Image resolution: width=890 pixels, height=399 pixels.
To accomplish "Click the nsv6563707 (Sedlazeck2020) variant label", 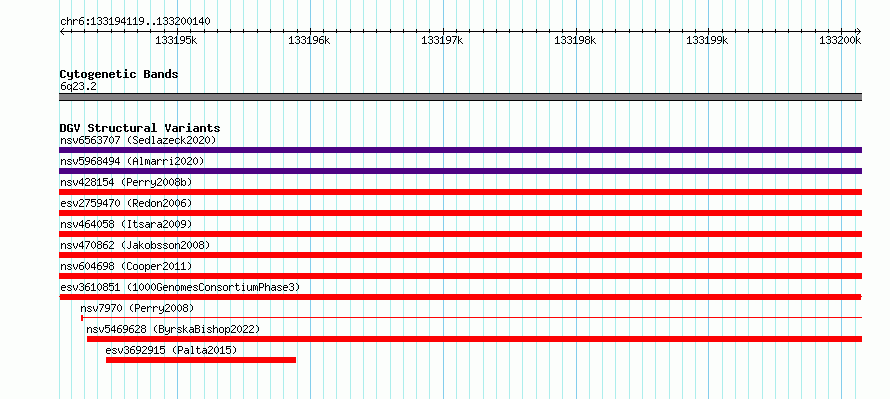I will click(138, 140).
